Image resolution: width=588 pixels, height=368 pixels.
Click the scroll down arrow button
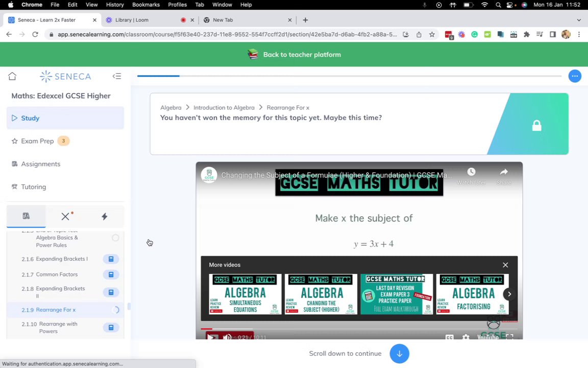399,354
